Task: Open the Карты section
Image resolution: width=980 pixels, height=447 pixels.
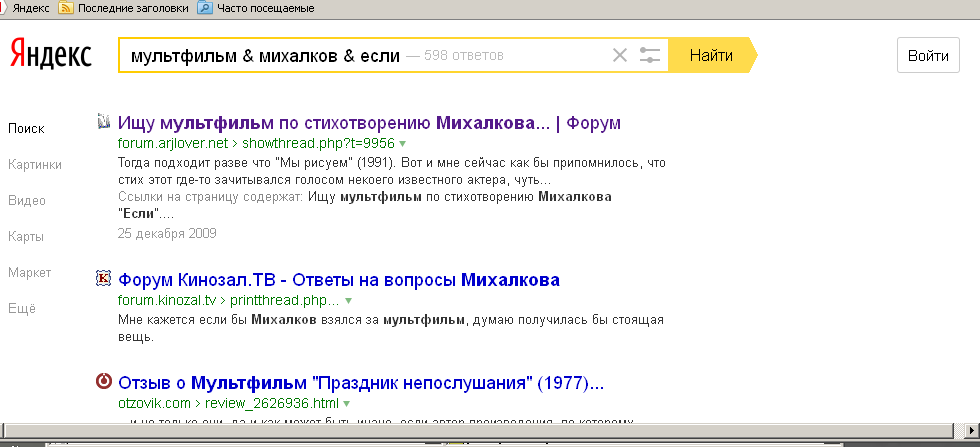Action: (x=26, y=237)
